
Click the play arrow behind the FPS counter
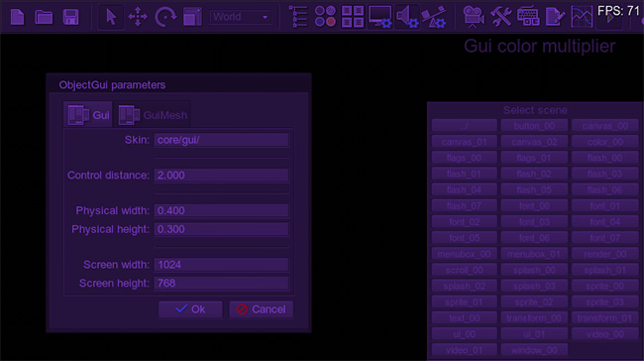point(610,18)
